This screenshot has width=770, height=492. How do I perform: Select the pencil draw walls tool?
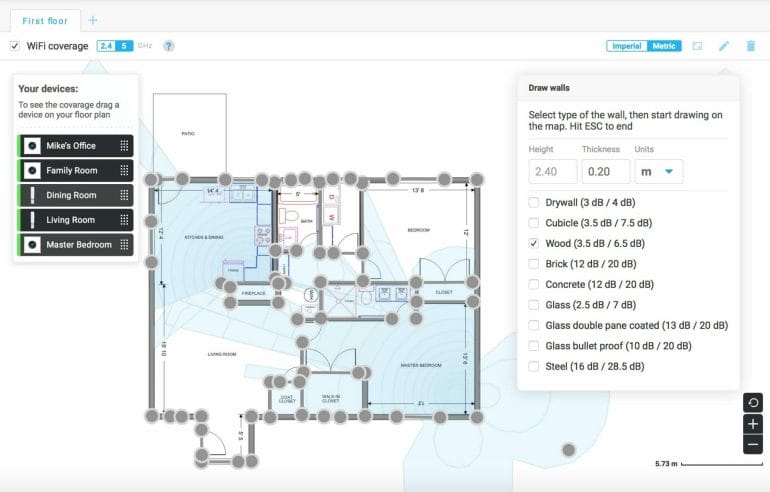coord(724,46)
